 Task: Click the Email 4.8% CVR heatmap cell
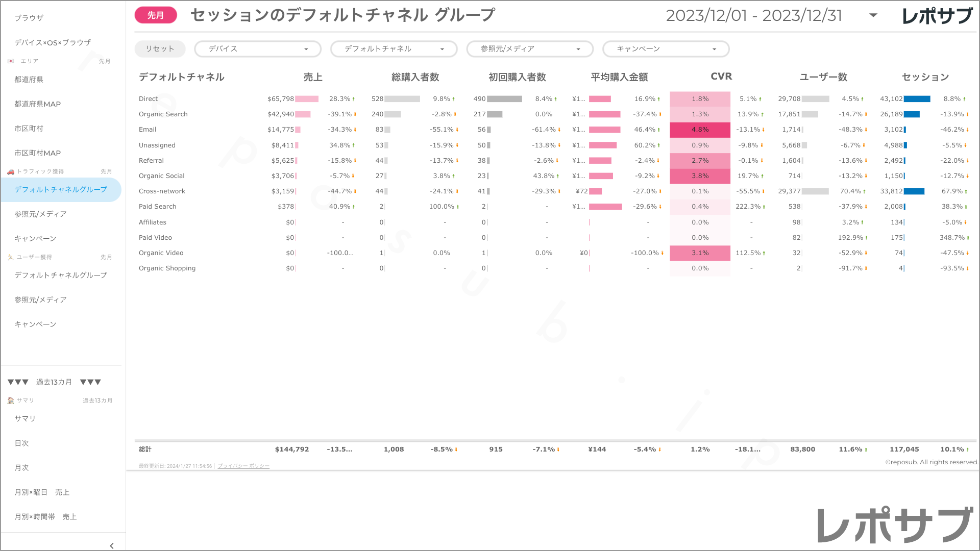(x=700, y=130)
